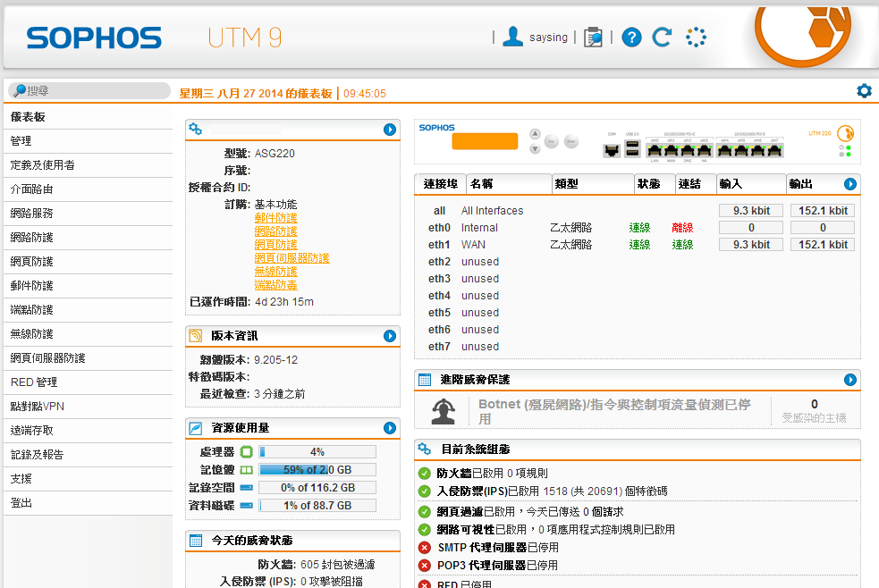This screenshot has width=879, height=588.
Task: Open 端點防護 in the sidebar menu
Action: coord(88,310)
